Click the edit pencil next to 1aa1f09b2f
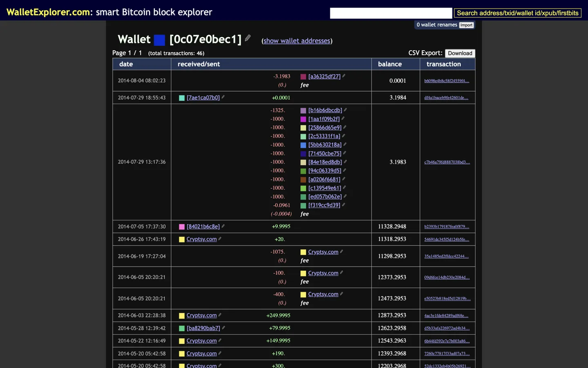This screenshot has height=368, width=588. coord(343,118)
